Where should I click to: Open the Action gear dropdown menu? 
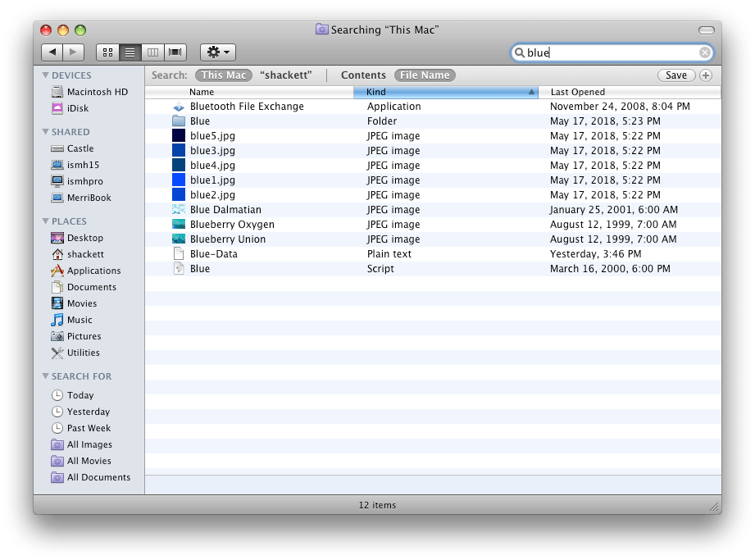[x=218, y=52]
